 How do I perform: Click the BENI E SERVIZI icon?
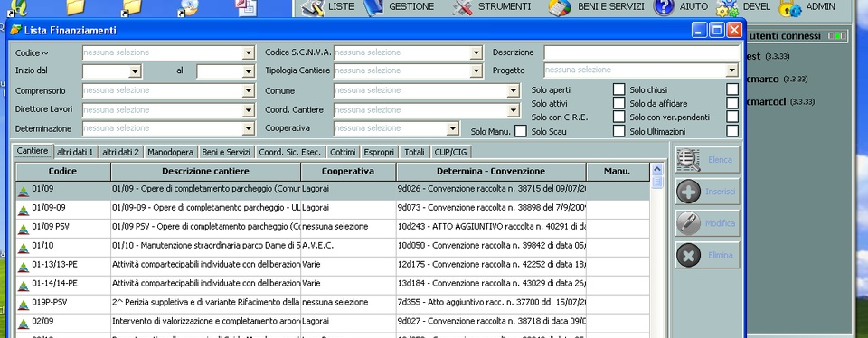[x=560, y=8]
